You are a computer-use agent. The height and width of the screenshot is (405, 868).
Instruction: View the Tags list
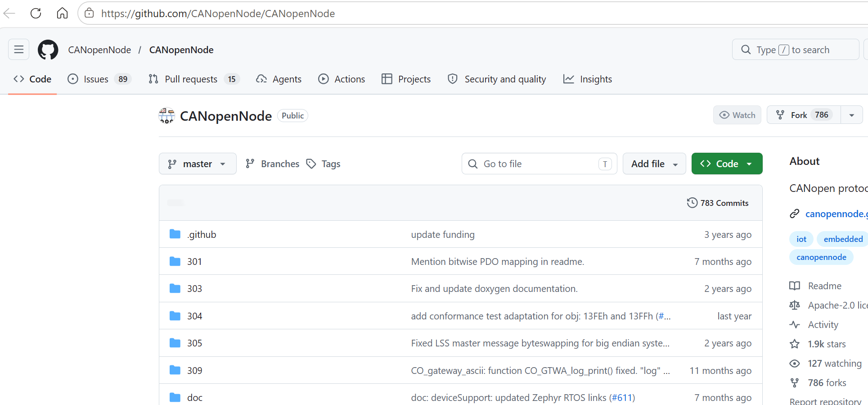323,164
